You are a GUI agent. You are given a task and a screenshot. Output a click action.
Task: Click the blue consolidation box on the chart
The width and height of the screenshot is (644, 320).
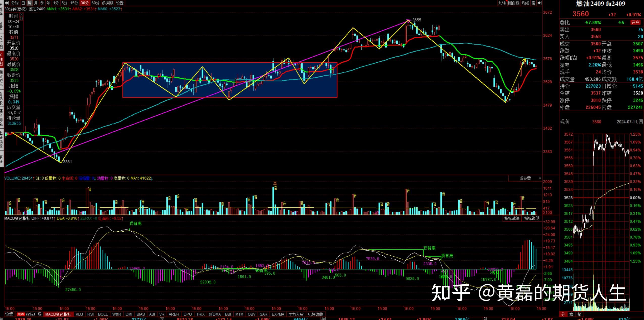point(230,80)
